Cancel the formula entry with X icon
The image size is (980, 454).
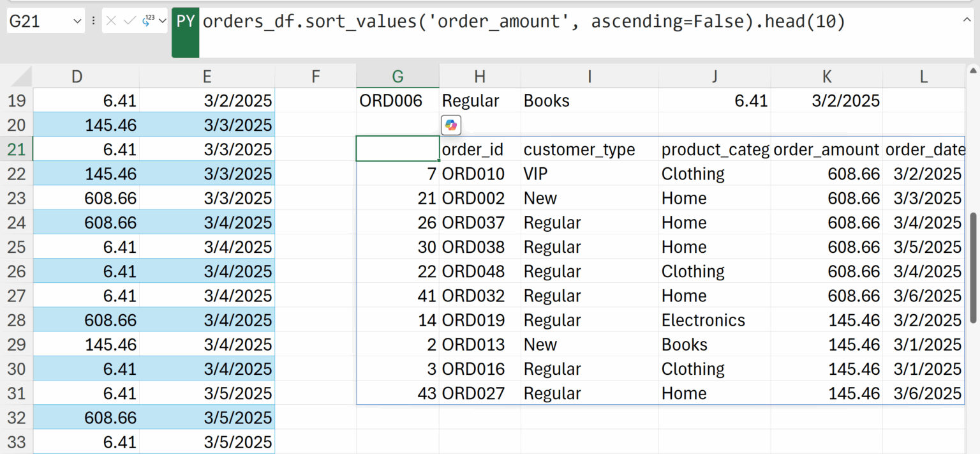[x=112, y=22]
